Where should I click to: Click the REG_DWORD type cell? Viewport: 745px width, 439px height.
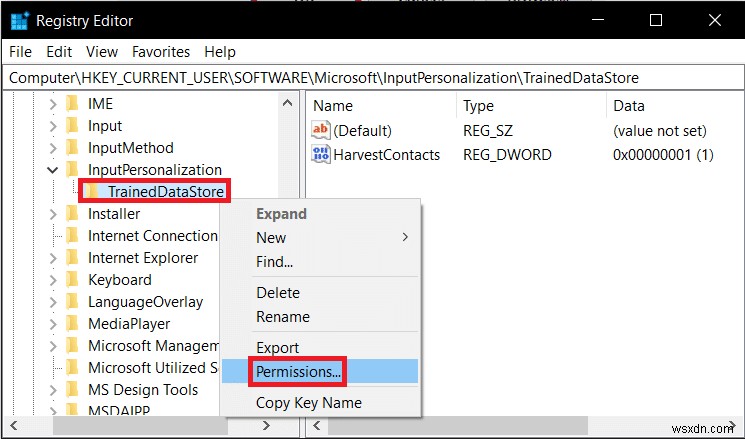(x=507, y=154)
